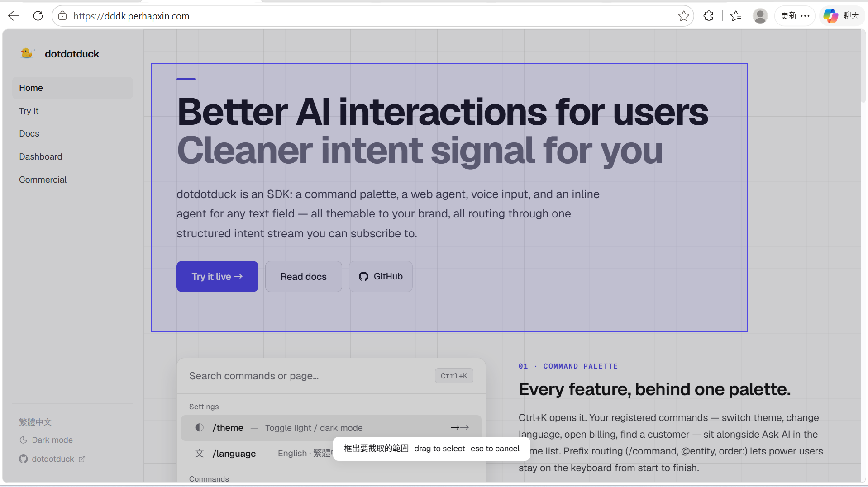Bookmark page with star icon

pos(683,16)
